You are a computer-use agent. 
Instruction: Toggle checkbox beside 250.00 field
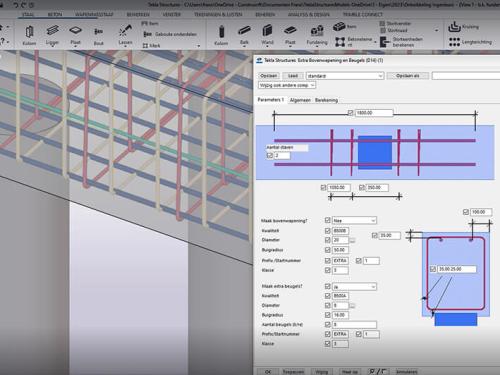click(x=362, y=188)
